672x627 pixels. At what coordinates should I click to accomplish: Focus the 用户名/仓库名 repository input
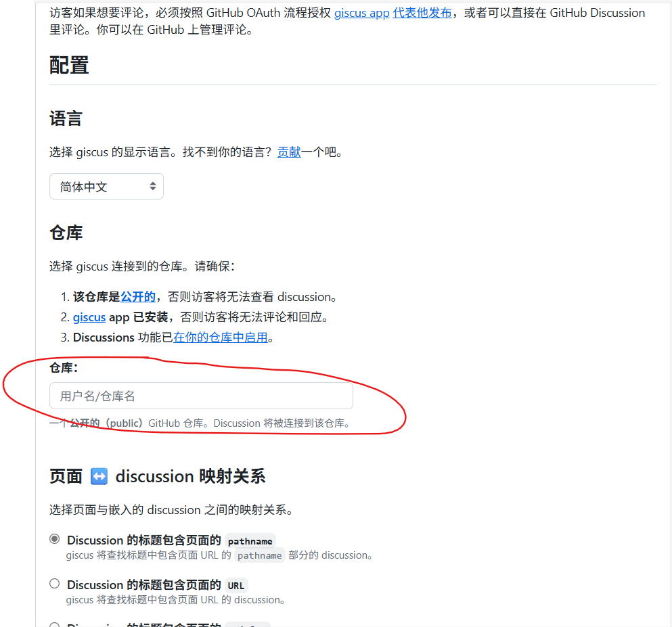point(201,396)
